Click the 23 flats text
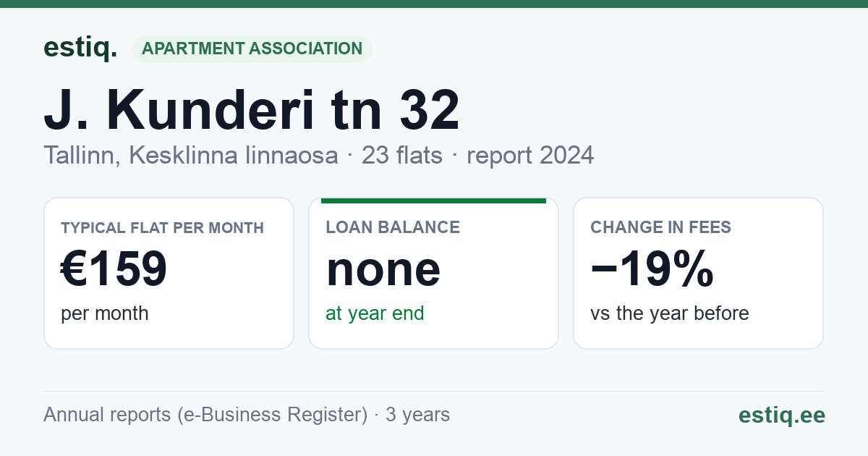The image size is (868, 456). pyautogui.click(x=401, y=155)
